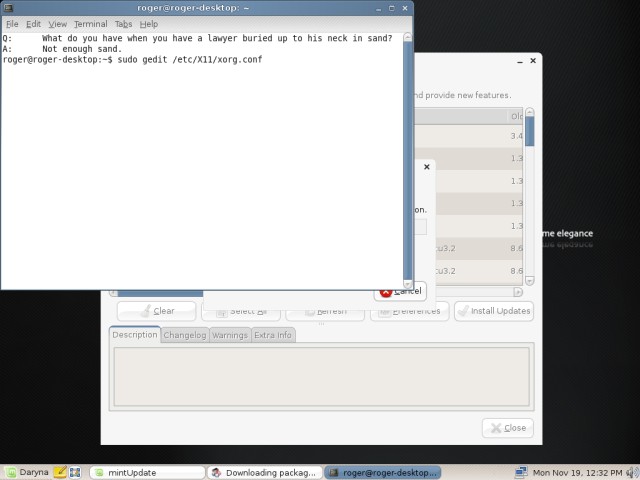Viewport: 640px width, 480px height.
Task: Open the Terminal menu
Action: pyautogui.click(x=91, y=24)
